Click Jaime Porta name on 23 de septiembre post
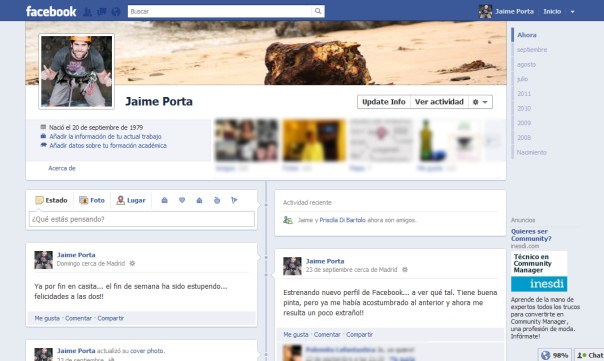 pyautogui.click(x=325, y=261)
